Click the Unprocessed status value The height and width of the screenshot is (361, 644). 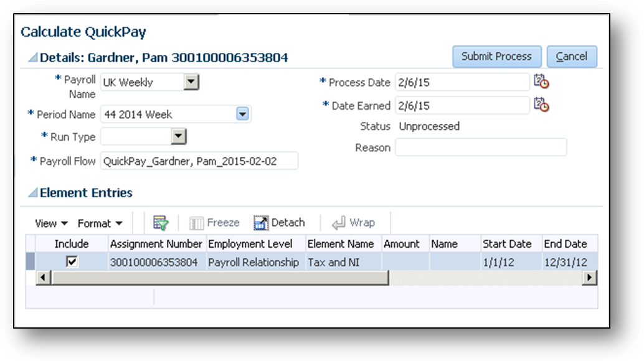[x=429, y=126]
